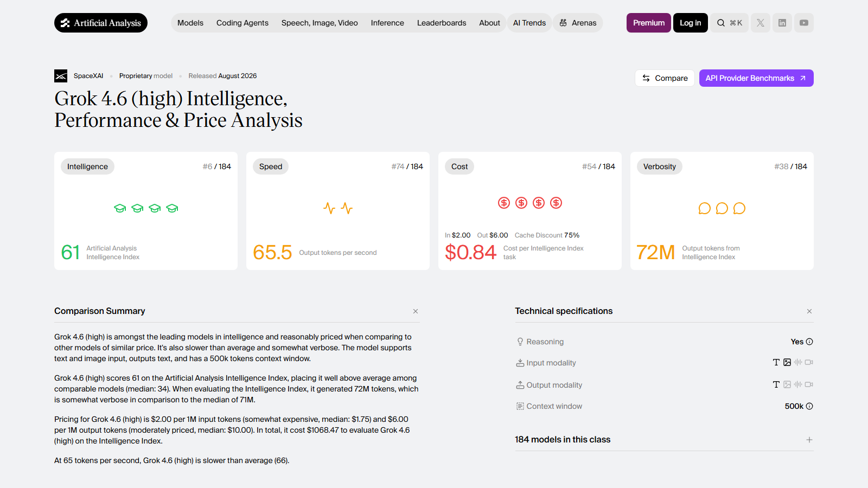Expand the 184 models in this class section

(x=809, y=440)
